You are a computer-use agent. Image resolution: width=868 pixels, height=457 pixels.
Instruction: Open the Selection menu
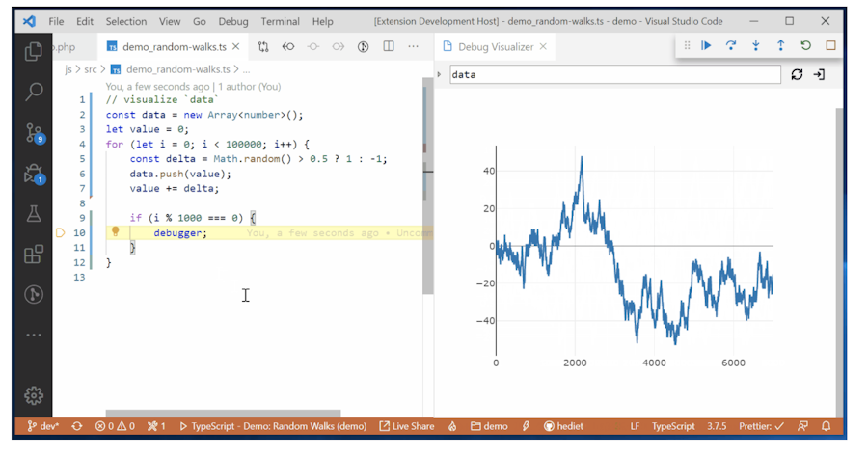point(126,21)
